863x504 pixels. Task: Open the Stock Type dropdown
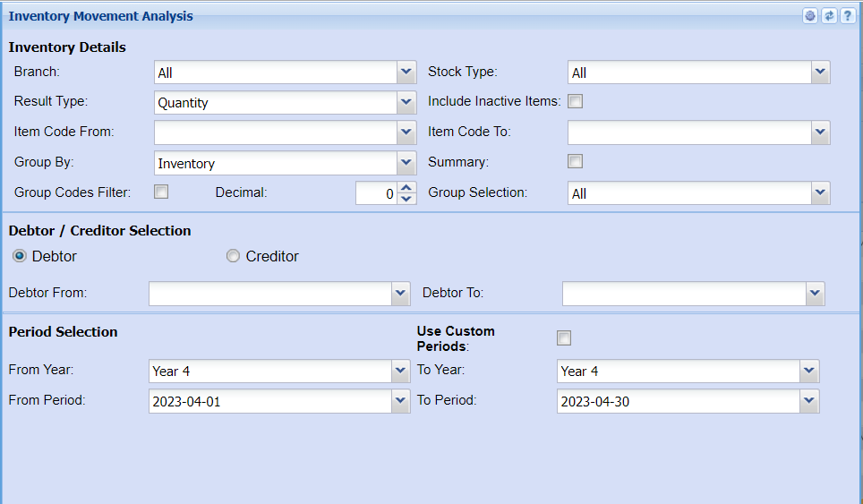click(x=820, y=73)
